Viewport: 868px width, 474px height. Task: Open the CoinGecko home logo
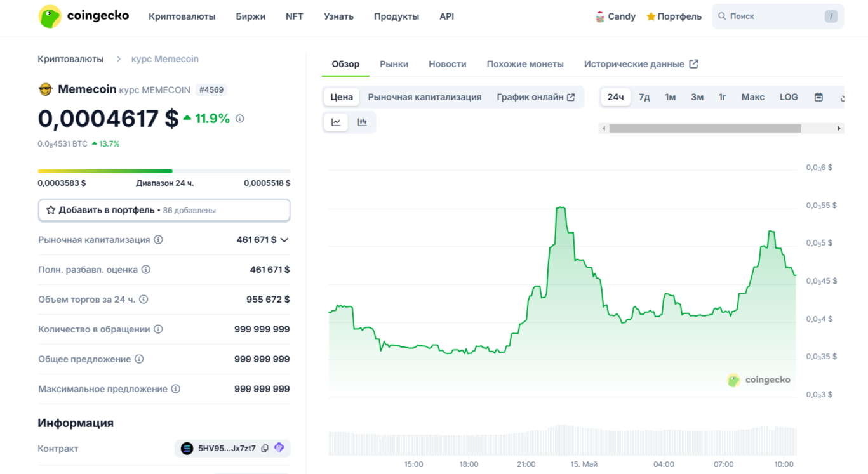coord(83,16)
